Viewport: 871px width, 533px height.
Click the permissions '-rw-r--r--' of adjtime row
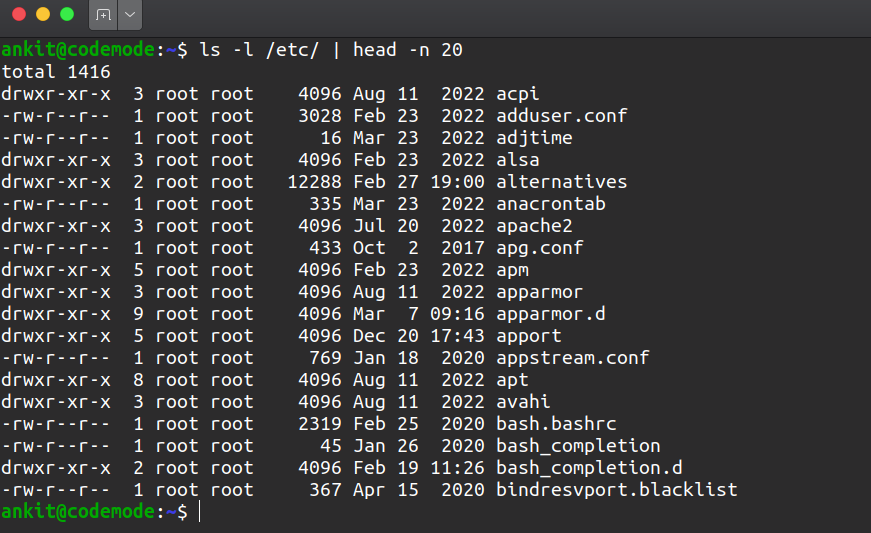[56, 138]
